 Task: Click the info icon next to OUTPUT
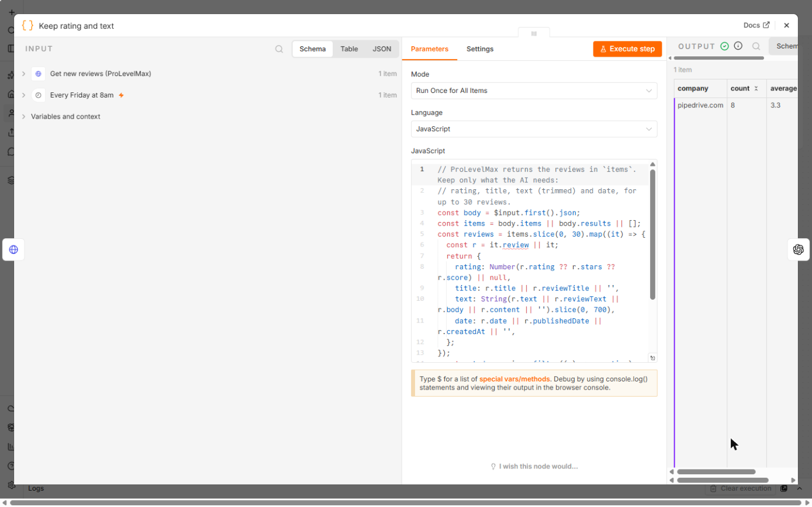(x=738, y=46)
